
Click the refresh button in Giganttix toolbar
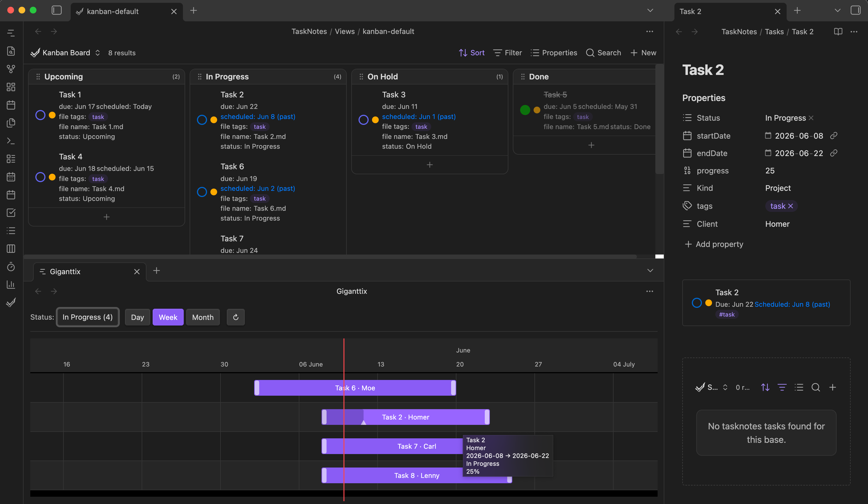tap(236, 317)
